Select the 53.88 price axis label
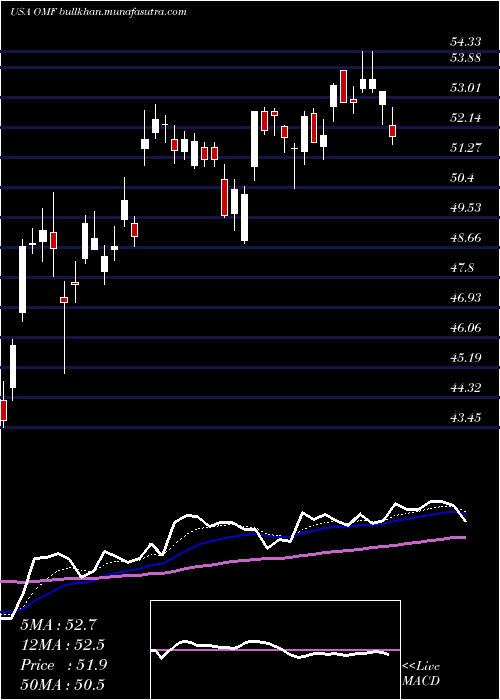Image resolution: width=500 pixels, height=700 pixels. pyautogui.click(x=466, y=58)
